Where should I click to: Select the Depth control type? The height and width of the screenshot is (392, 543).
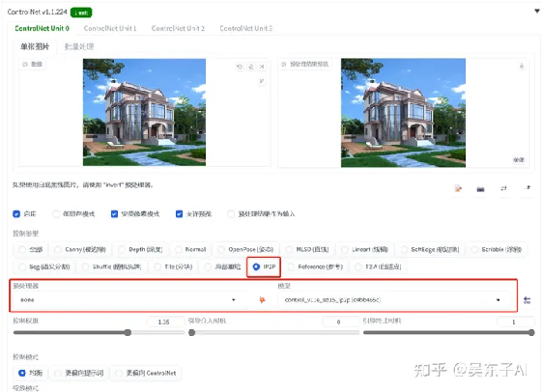click(140, 249)
